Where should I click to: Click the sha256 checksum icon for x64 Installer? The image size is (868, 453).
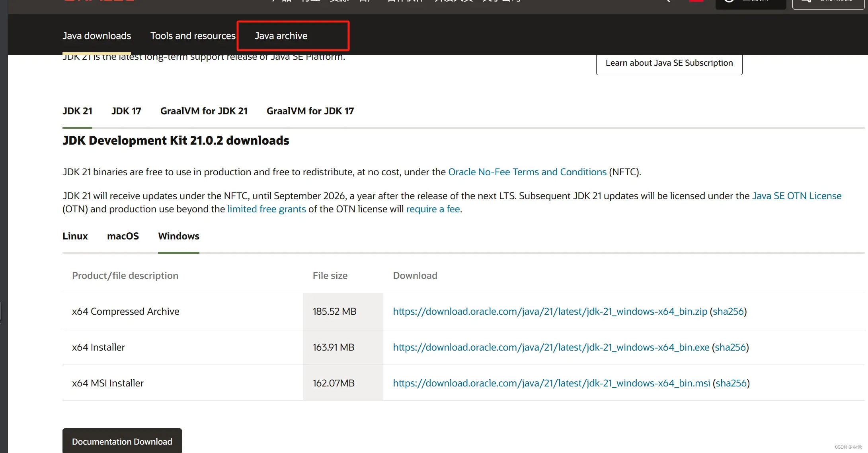730,347
